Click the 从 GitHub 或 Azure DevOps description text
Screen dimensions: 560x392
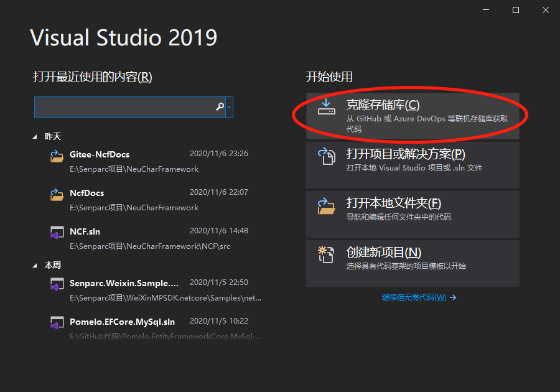click(x=427, y=124)
